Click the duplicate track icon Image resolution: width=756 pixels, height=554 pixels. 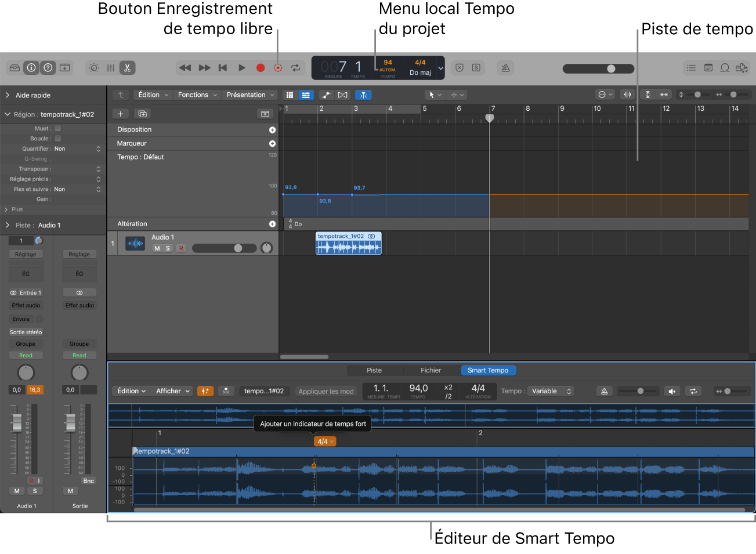143,114
